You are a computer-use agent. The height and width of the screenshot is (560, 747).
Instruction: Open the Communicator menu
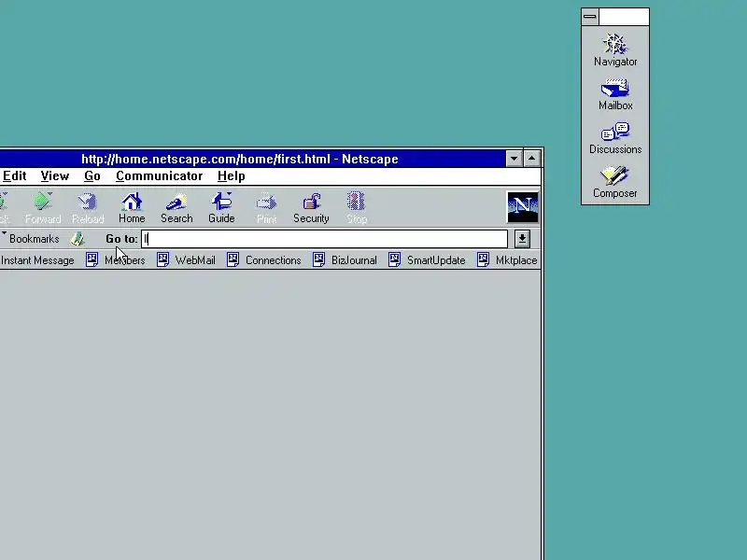point(159,176)
